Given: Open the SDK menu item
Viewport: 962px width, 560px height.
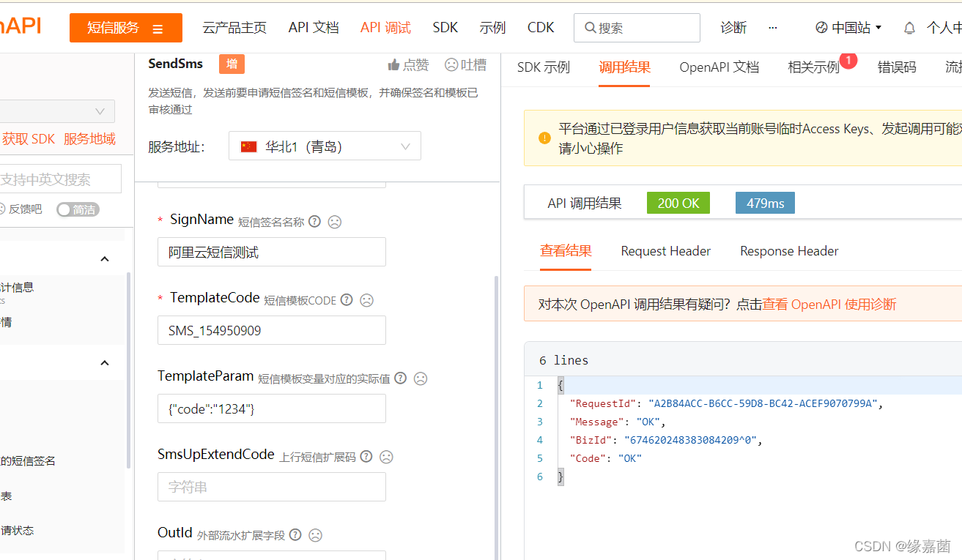Looking at the screenshot, I should (x=445, y=28).
